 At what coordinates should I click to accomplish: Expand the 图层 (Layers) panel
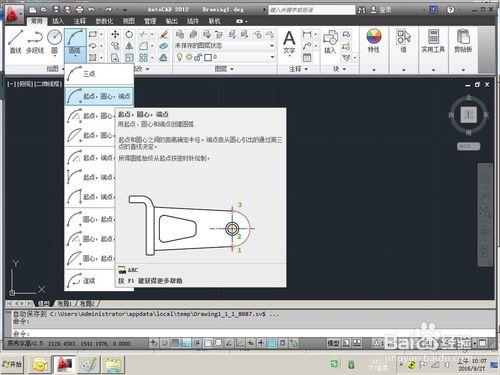click(x=224, y=69)
